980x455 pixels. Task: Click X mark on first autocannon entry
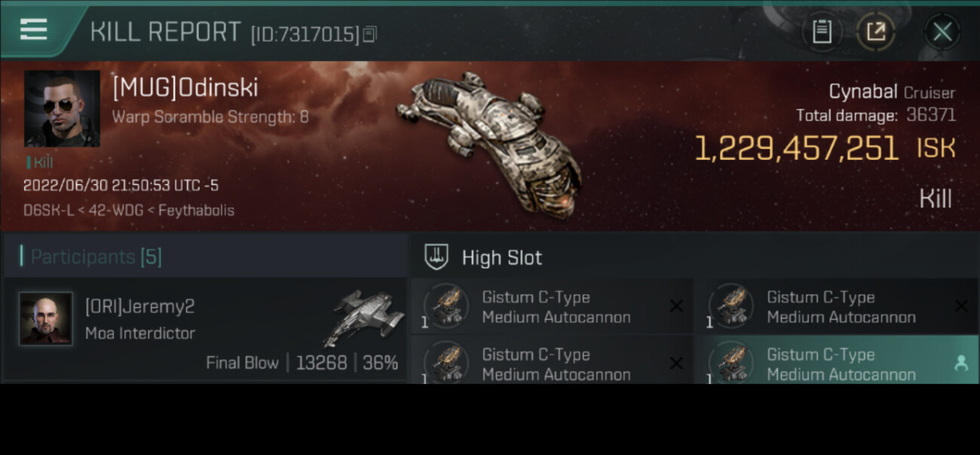(676, 306)
